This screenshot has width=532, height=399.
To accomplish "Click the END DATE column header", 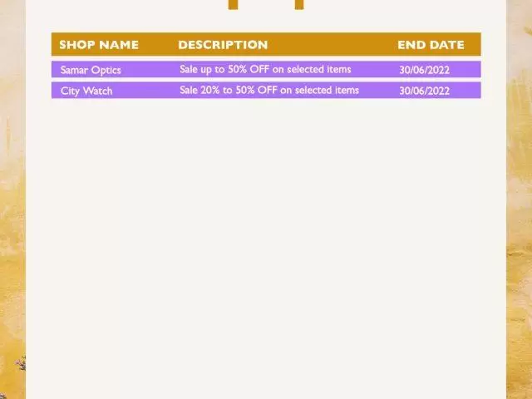I will pos(431,45).
